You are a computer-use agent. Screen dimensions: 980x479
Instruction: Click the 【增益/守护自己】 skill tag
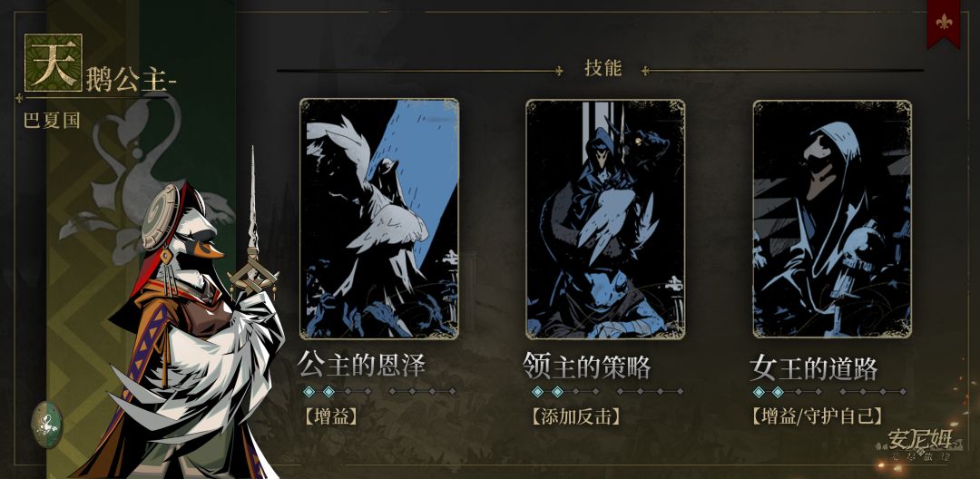(x=818, y=416)
